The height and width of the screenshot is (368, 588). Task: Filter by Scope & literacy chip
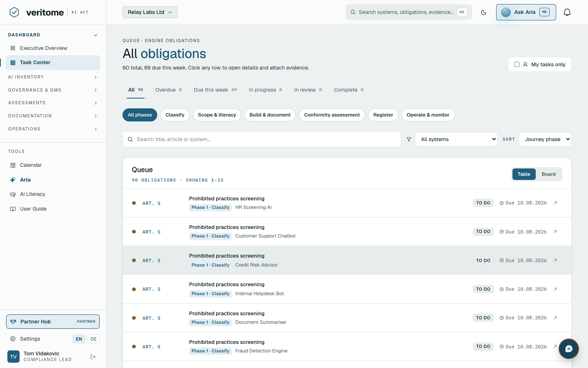click(217, 115)
